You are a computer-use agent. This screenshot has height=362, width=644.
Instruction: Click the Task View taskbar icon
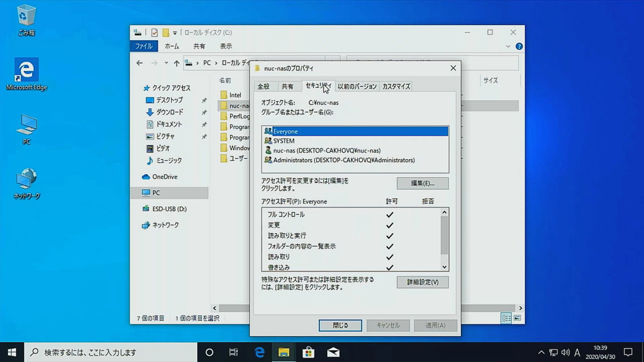tap(233, 352)
